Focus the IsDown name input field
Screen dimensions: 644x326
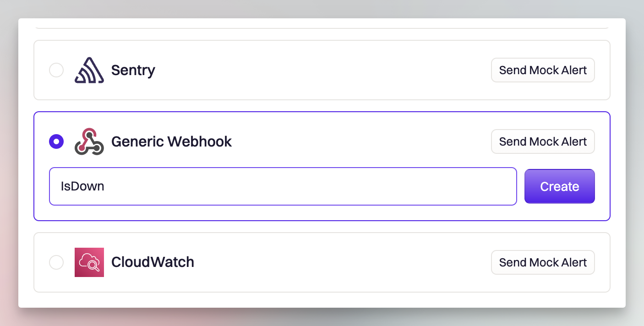(x=283, y=186)
